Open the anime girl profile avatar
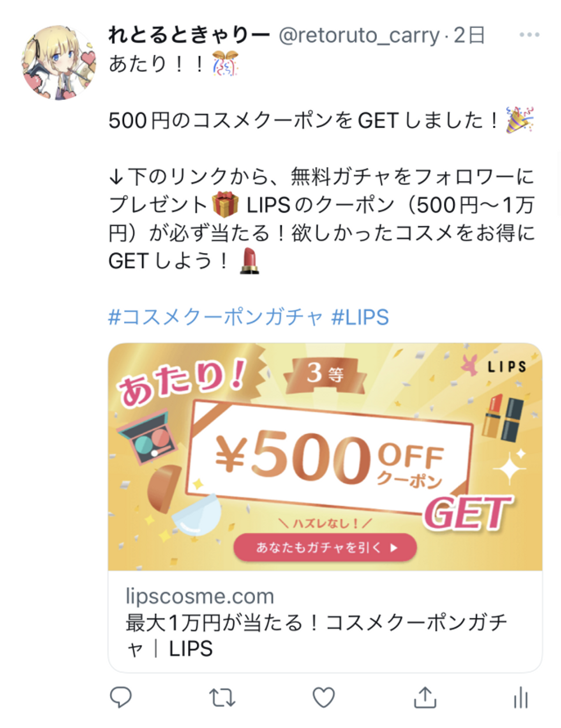This screenshot has width=561, height=728. point(59,62)
